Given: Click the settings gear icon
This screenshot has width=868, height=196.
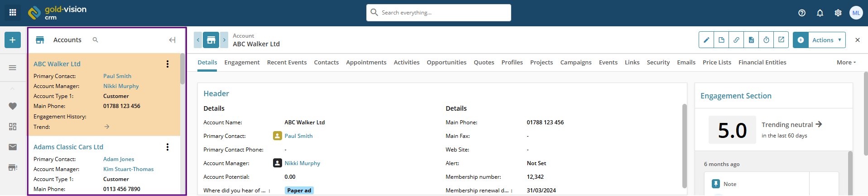Looking at the screenshot, I should (838, 13).
